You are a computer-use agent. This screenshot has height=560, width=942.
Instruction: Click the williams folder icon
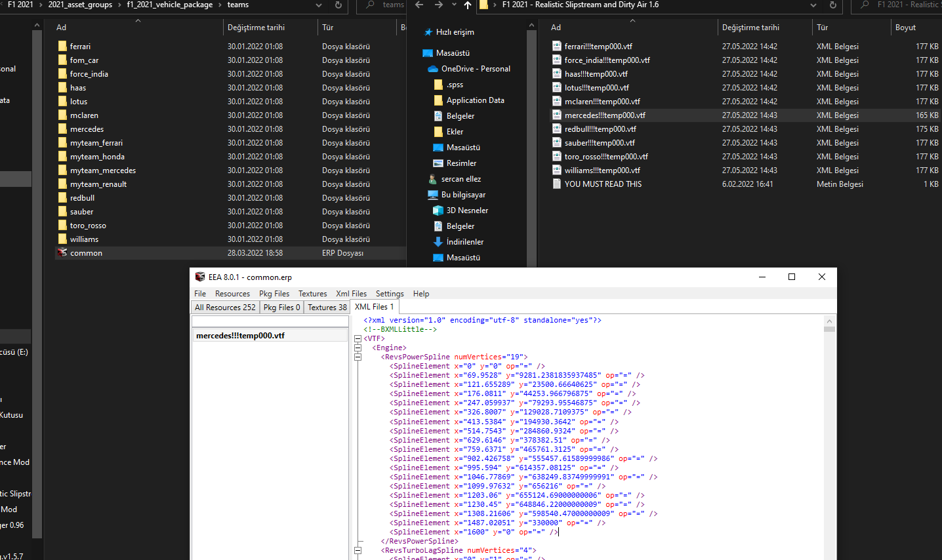pyautogui.click(x=62, y=239)
